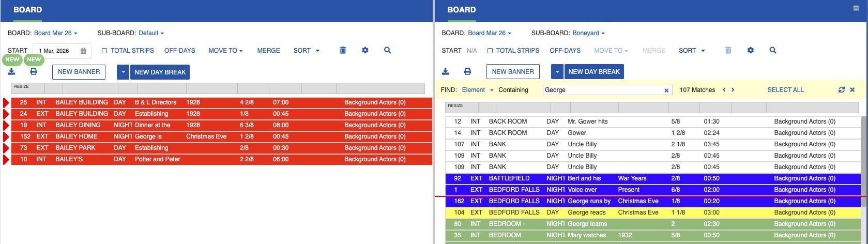Viewport: 868px width, 244px height.
Task: Click New Banner button in left board
Action: coord(79,72)
